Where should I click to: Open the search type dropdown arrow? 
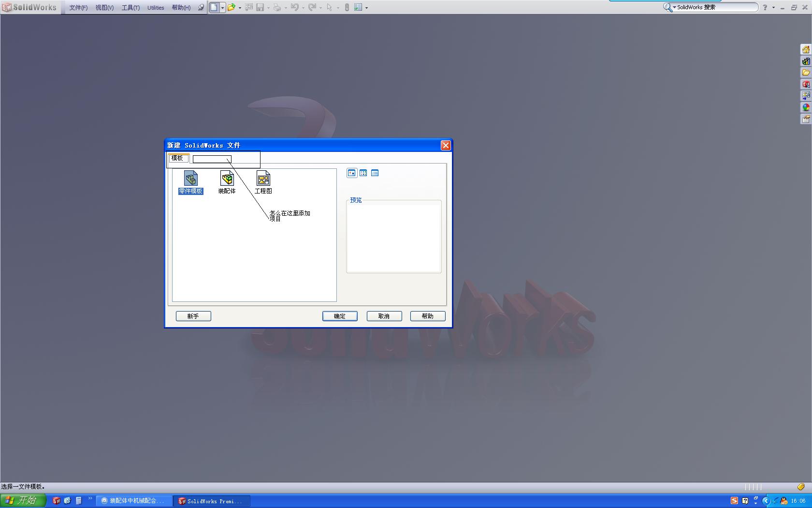674,7
